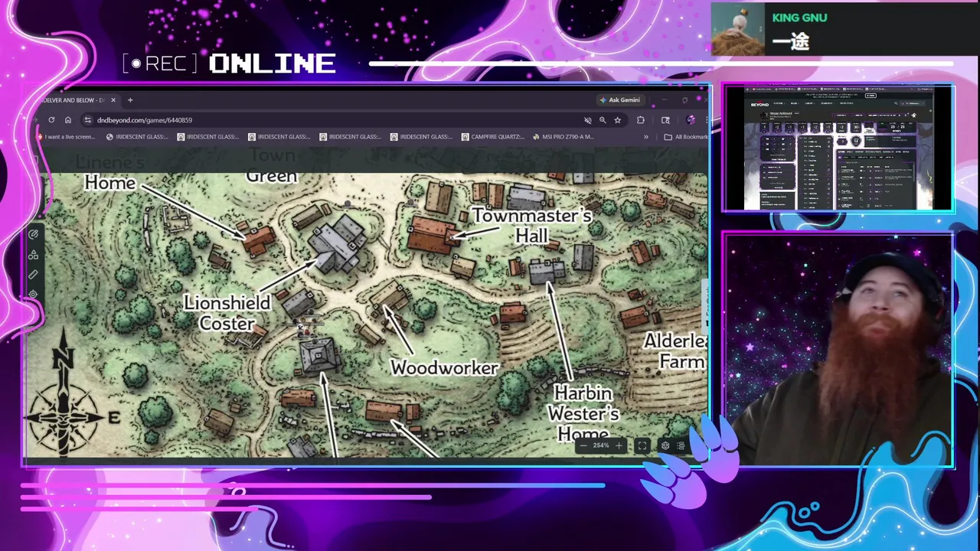
Task: Click the KING GNU now-playing text
Action: pyautogui.click(x=799, y=18)
